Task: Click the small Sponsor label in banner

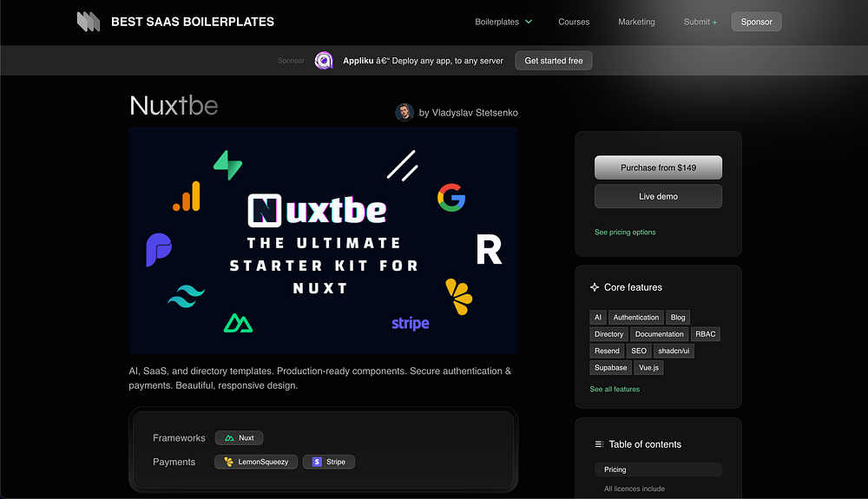Action: 291,60
